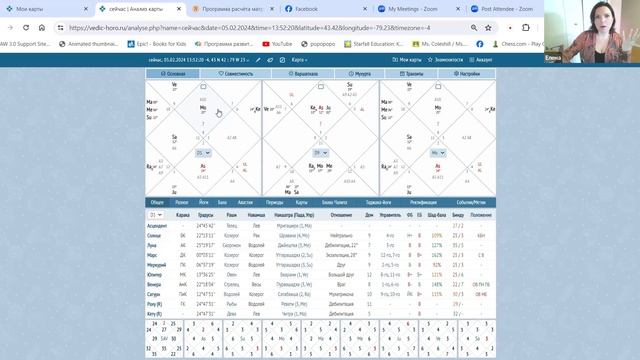Open the Facebook icon bookmark in the bar

pos(480,44)
